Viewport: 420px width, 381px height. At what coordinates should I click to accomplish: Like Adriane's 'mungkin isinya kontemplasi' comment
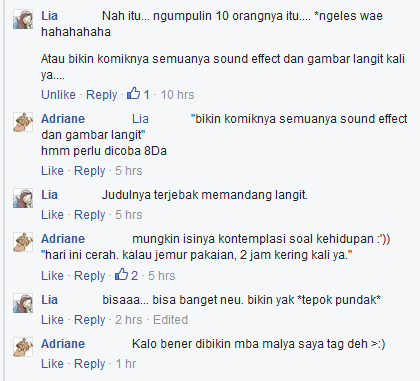click(52, 276)
